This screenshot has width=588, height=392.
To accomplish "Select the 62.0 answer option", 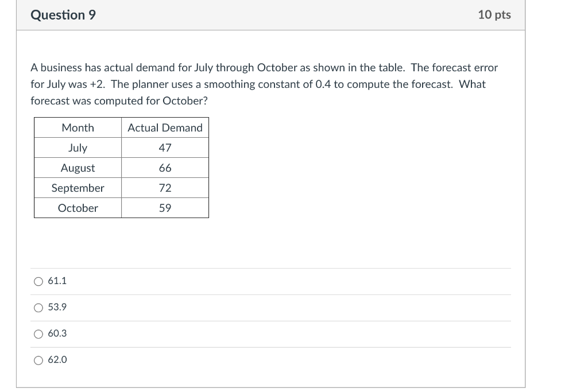I will point(38,360).
